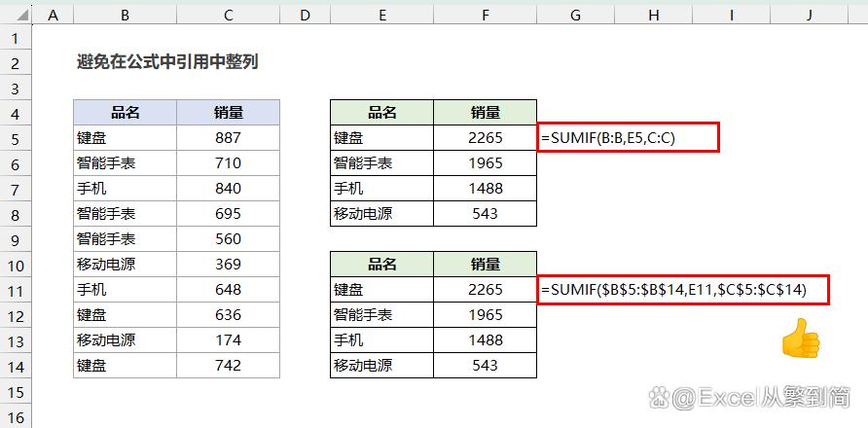Click the 销量 header in the lower summary table
Screen dimensions: 868x428
tap(485, 265)
